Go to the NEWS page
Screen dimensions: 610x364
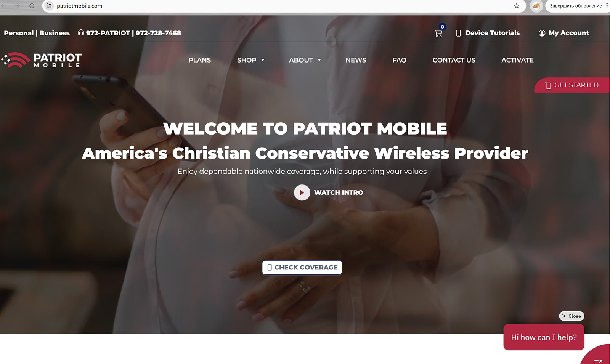click(356, 60)
